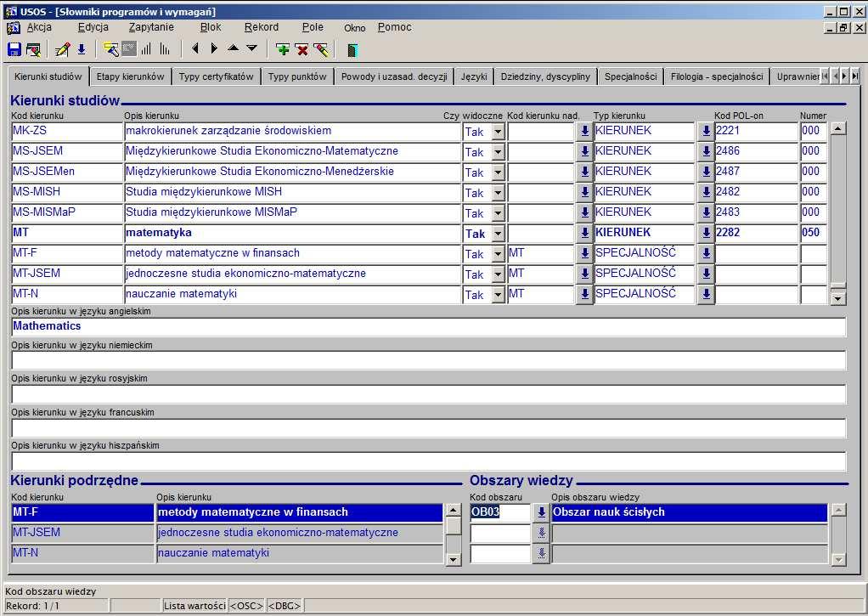The image size is (868, 616).
Task: Go to next block with right arrow
Action: tap(214, 48)
